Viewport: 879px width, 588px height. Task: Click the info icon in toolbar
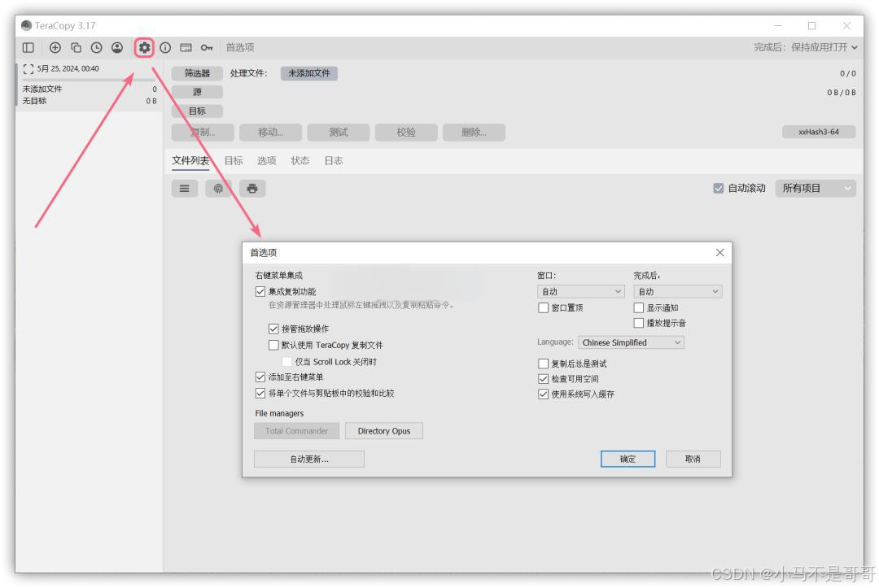(165, 48)
